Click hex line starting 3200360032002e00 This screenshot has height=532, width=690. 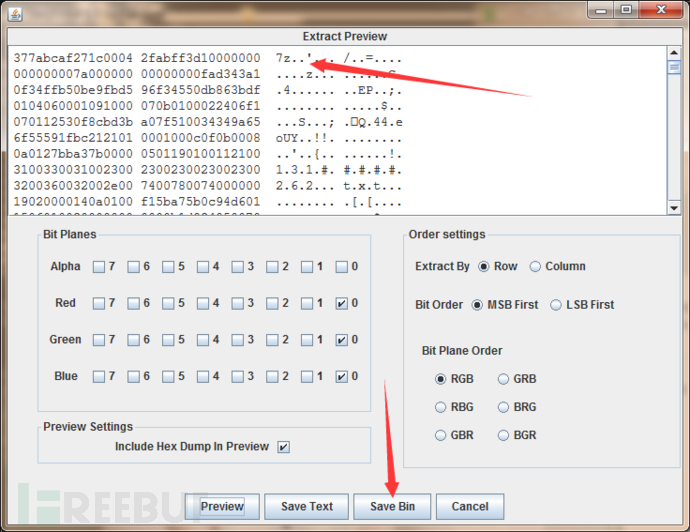[208, 186]
